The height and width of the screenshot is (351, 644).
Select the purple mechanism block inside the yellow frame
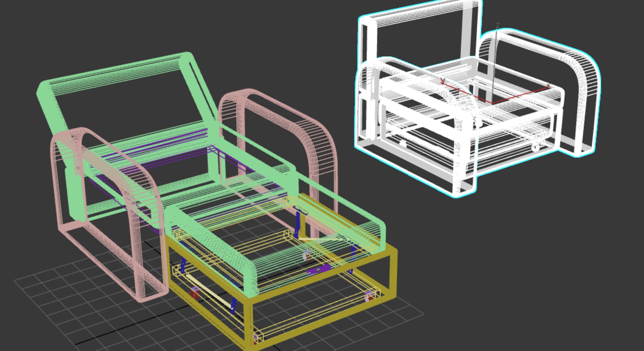click(x=319, y=269)
